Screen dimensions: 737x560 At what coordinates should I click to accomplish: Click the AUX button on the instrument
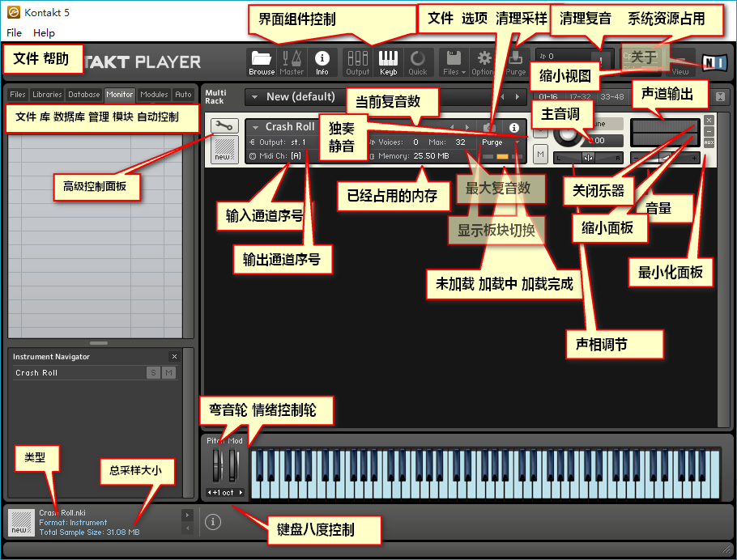709,142
